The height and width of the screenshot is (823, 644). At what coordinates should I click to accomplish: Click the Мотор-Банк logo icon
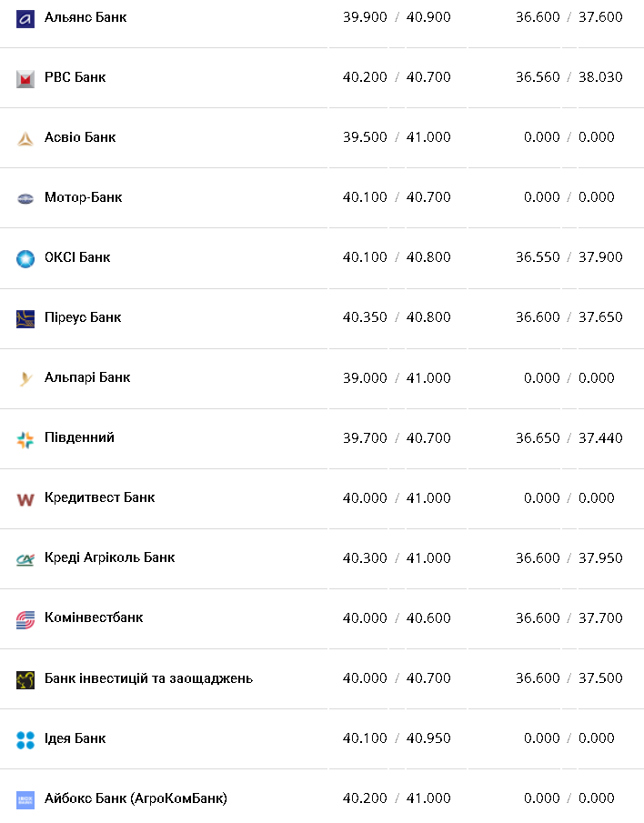[25, 198]
